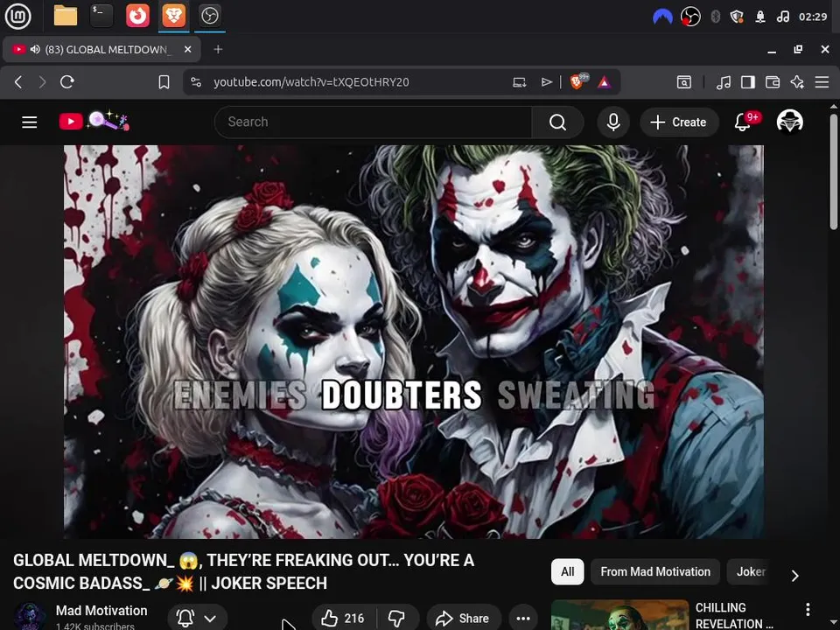Switch to Brave browser in taskbar
Screen dimensions: 840x630
(173, 16)
